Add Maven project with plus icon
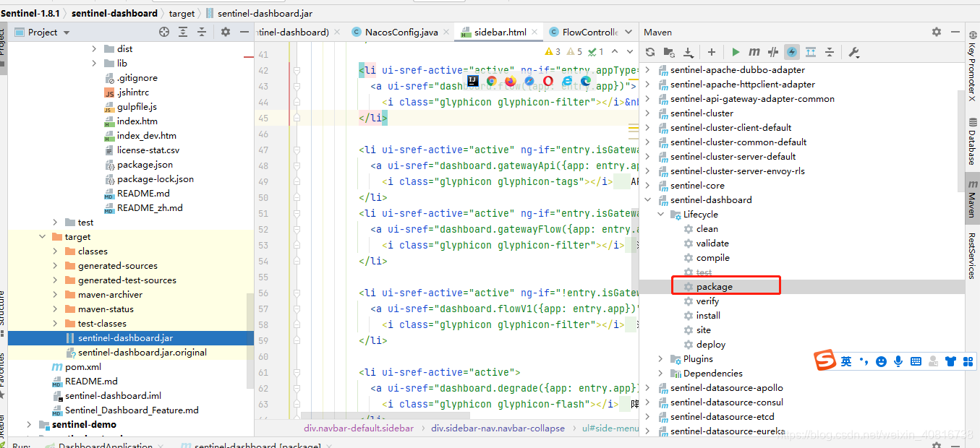This screenshot has width=980, height=448. (x=712, y=52)
